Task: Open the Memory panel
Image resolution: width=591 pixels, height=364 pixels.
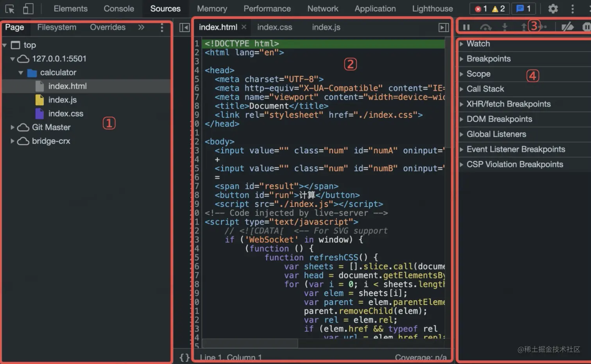Action: pyautogui.click(x=212, y=9)
